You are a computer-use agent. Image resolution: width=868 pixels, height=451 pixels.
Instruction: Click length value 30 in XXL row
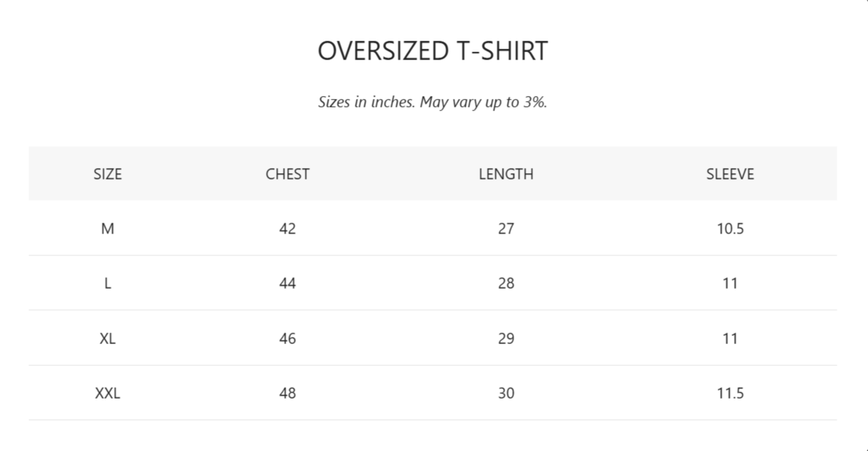tap(506, 394)
